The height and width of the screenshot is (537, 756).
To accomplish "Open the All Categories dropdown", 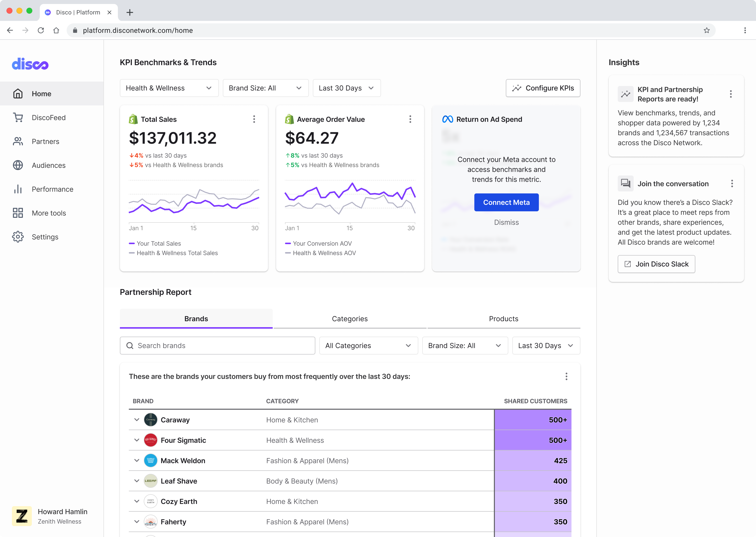I will point(368,346).
